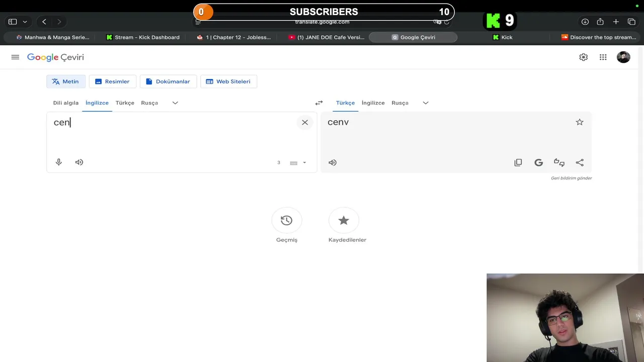Expand input tools dropdown arrow
Image resolution: width=644 pixels, height=362 pixels.
tap(304, 163)
